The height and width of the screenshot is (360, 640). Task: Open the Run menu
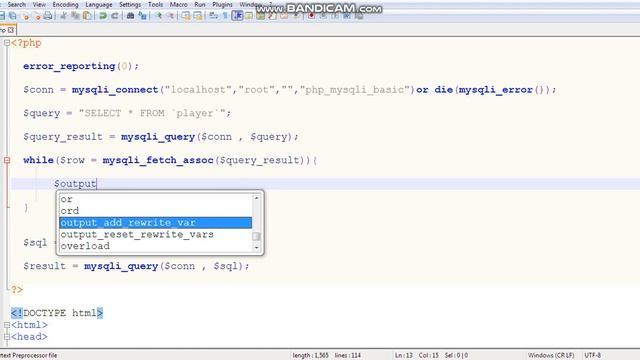pos(200,4)
